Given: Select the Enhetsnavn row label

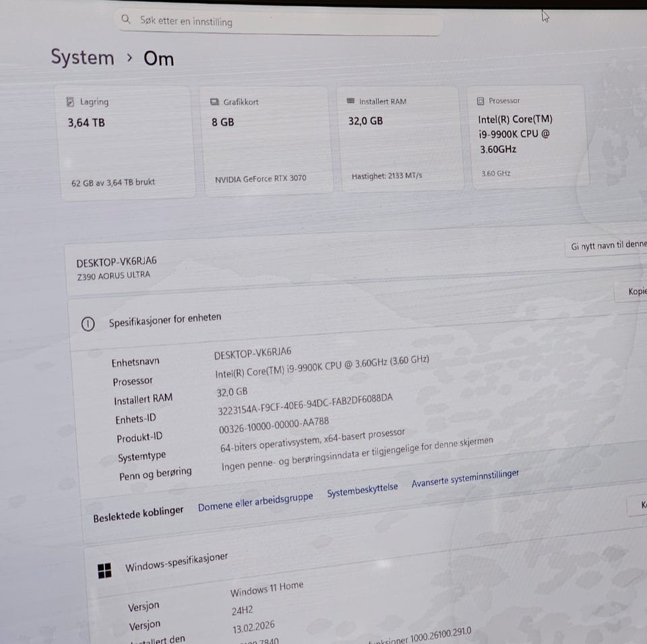Looking at the screenshot, I should point(135,362).
